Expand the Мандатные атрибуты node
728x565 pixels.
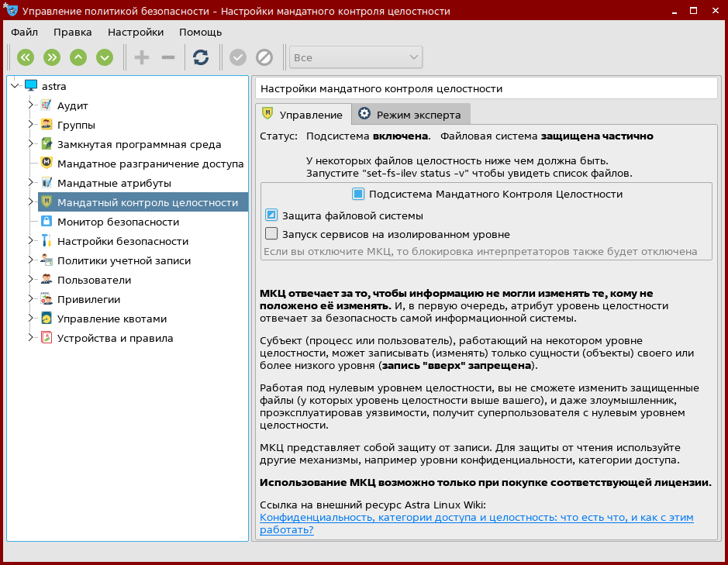31,183
